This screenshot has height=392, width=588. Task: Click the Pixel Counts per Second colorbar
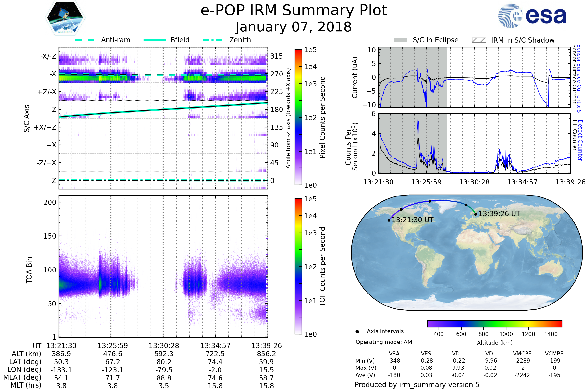pyautogui.click(x=298, y=117)
